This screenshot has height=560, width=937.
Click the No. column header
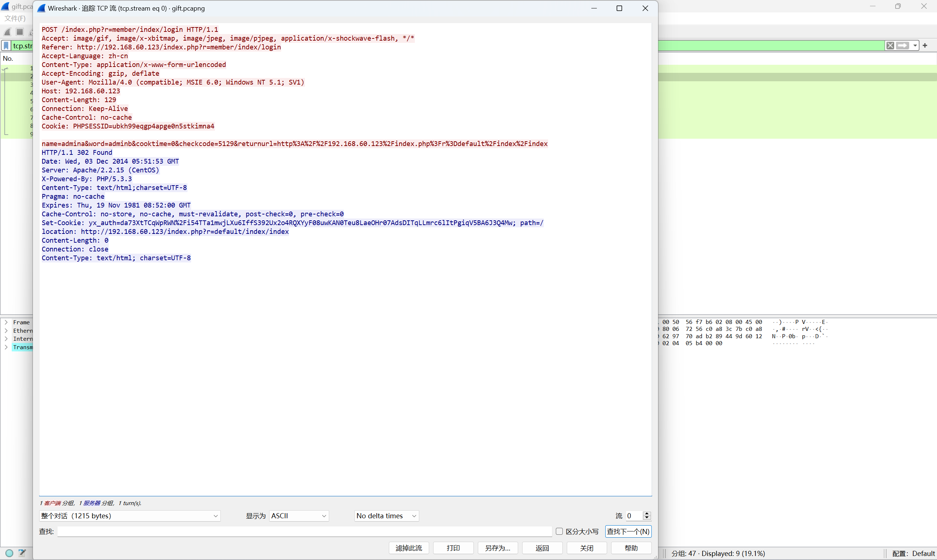8,59
